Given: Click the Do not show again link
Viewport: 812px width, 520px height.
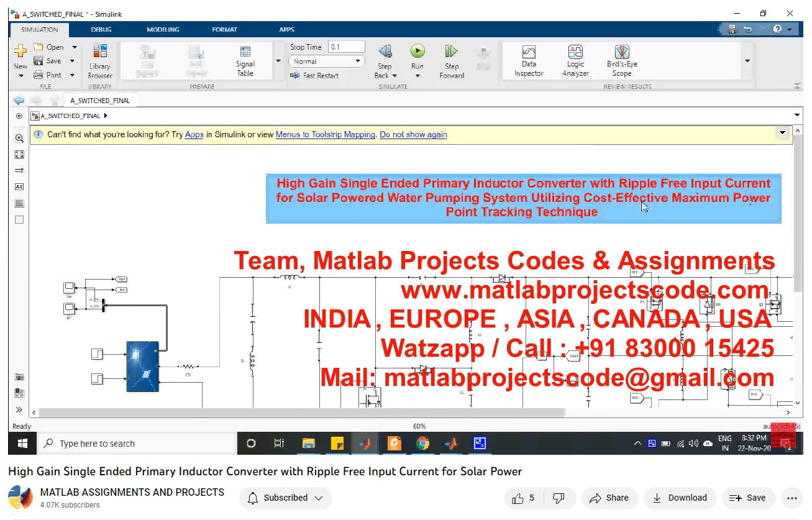Looking at the screenshot, I should (x=413, y=134).
